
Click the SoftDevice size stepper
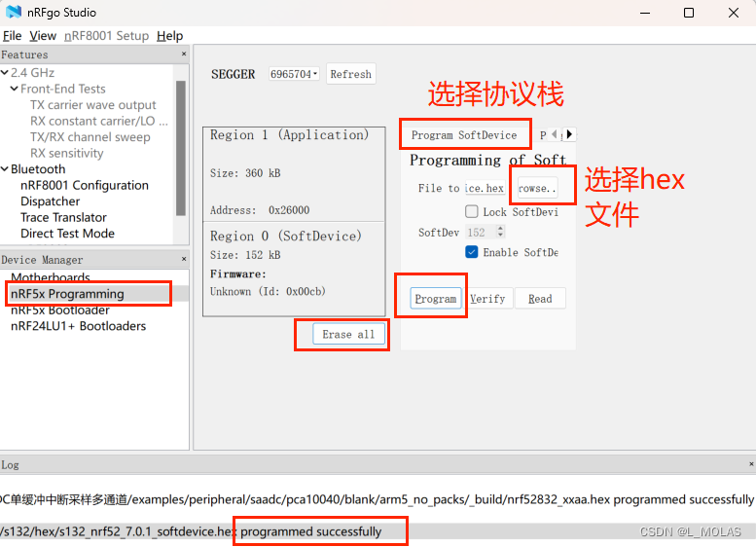pos(500,232)
